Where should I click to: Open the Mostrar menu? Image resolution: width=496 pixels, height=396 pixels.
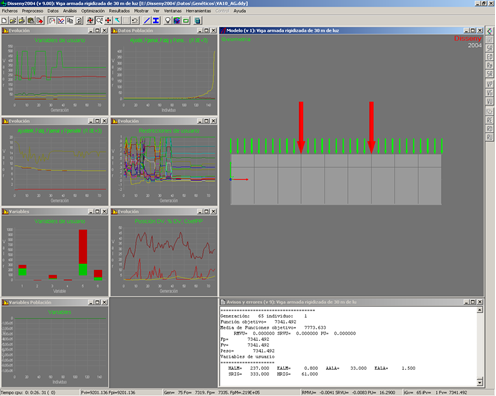(141, 11)
